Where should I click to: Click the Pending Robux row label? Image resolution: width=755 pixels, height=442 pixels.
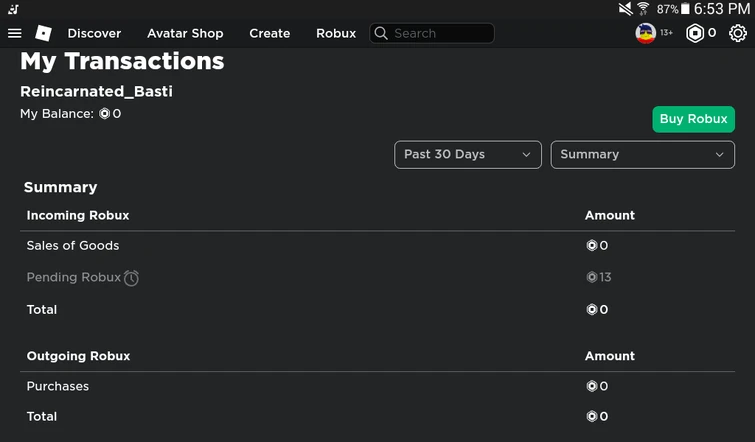73,277
